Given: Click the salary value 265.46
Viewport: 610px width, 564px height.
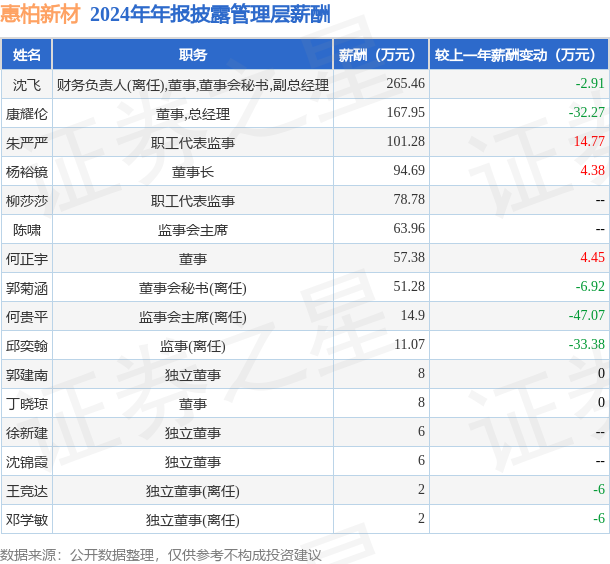Looking at the screenshot, I should (405, 83).
